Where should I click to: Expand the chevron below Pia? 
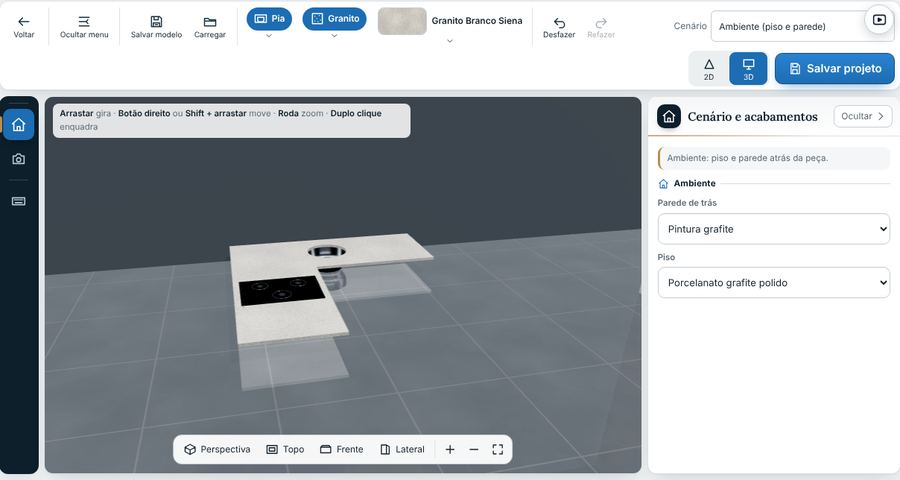[269, 36]
